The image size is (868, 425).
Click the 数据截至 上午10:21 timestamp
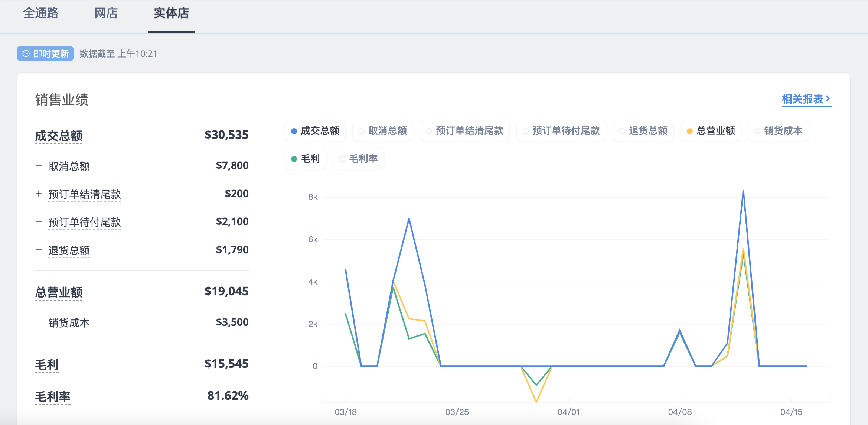coord(118,54)
